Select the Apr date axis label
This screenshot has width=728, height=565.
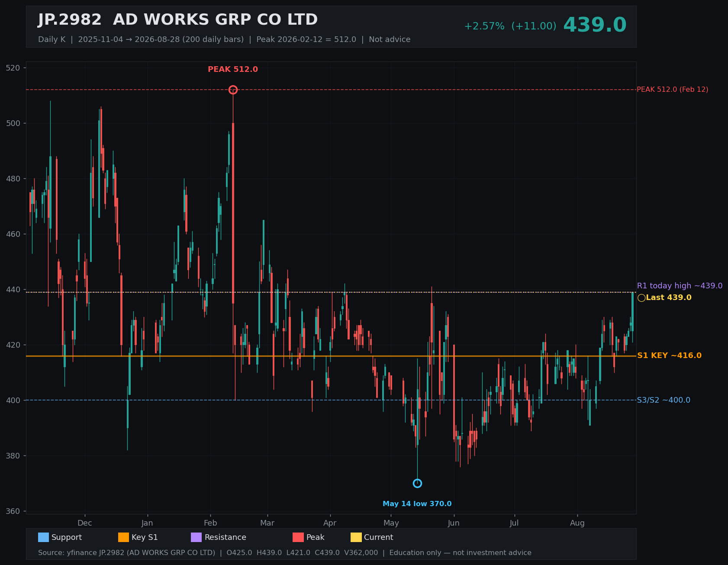(330, 523)
